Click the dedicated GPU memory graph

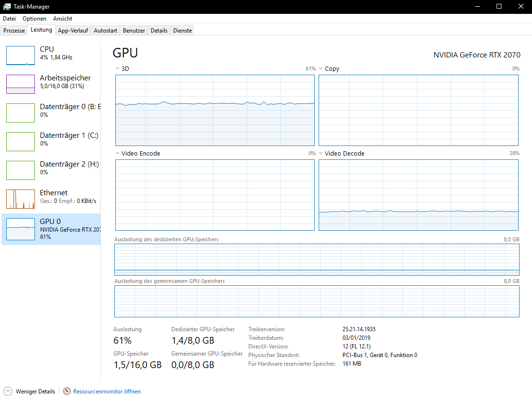317,259
